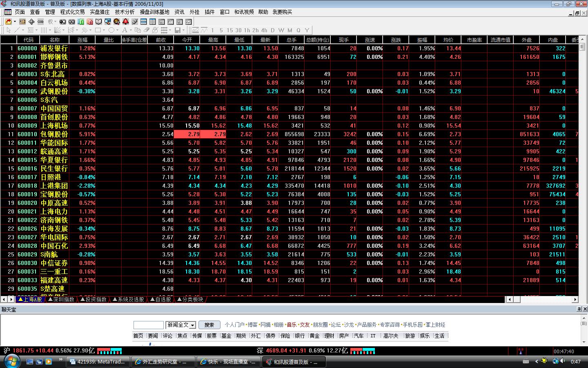Click the open folder toolbar icon

pos(8,21)
